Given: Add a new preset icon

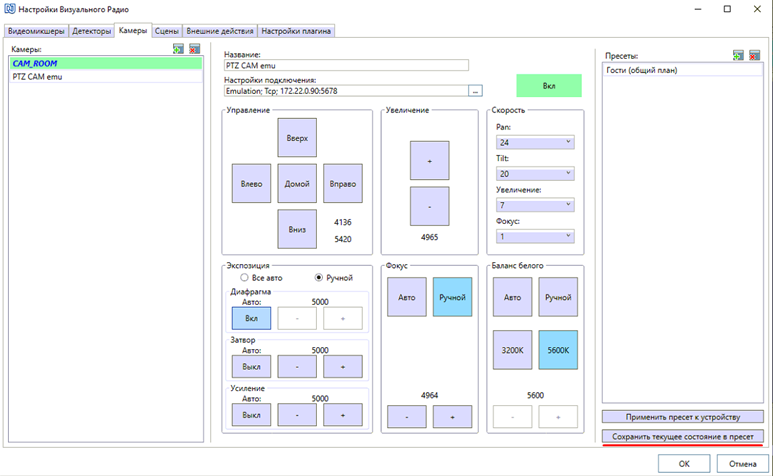Looking at the screenshot, I should [x=738, y=55].
